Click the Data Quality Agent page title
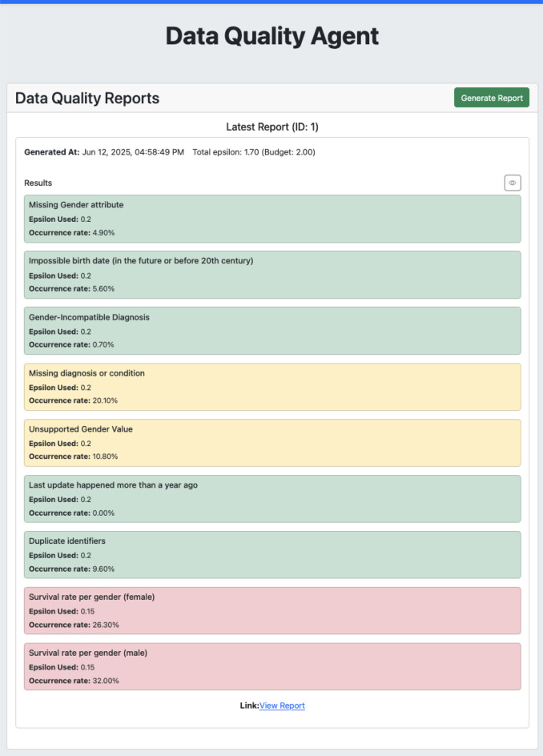543x756 pixels. 272,36
